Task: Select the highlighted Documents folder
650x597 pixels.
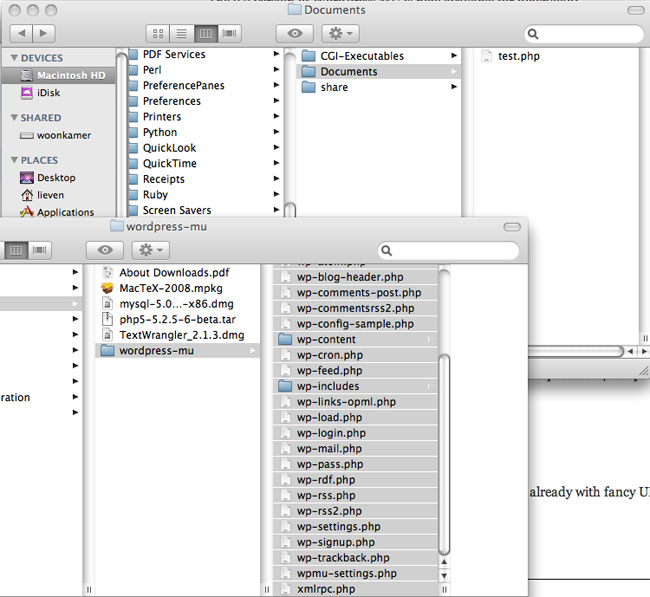Action: pos(378,71)
